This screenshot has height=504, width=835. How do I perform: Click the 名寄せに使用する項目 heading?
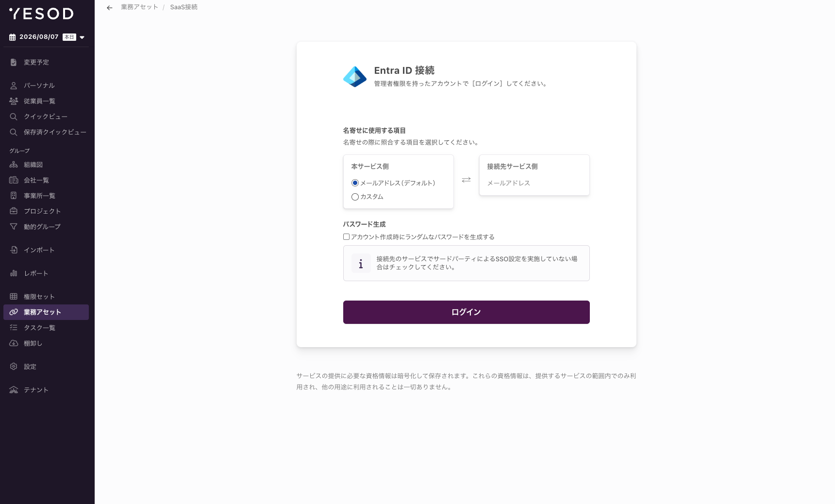pos(374,131)
